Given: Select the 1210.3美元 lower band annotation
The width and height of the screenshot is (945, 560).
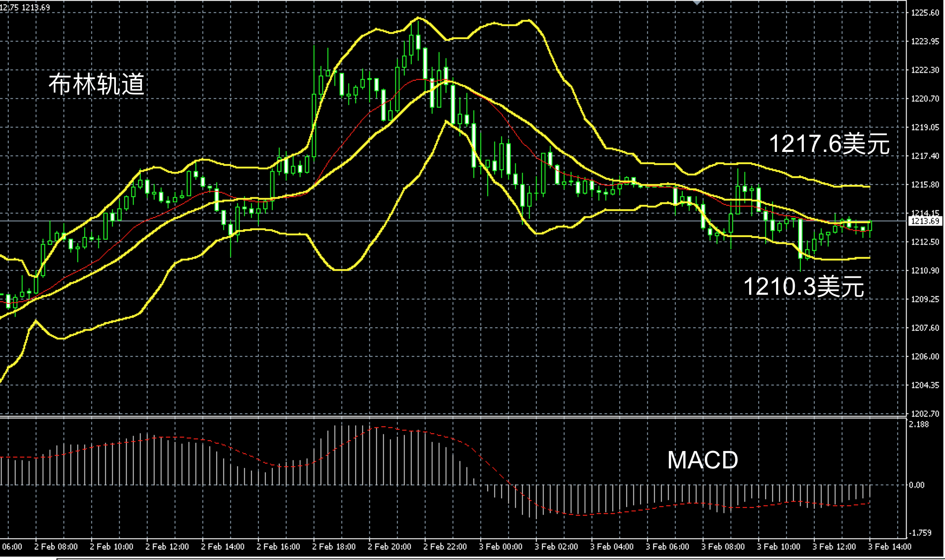Looking at the screenshot, I should coord(804,287).
